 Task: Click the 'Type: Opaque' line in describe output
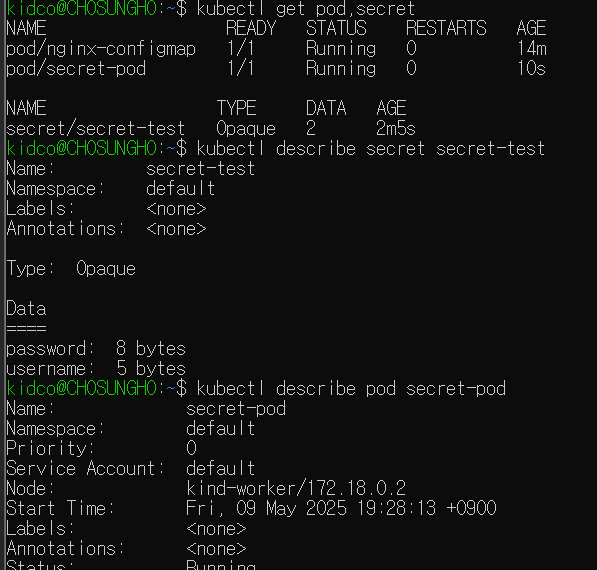click(x=71, y=269)
